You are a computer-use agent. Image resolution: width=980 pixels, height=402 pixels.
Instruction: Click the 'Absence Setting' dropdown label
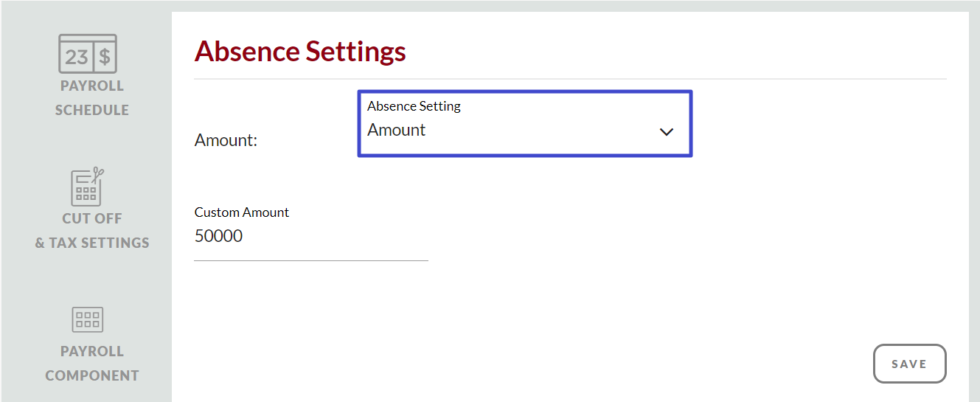coord(414,106)
